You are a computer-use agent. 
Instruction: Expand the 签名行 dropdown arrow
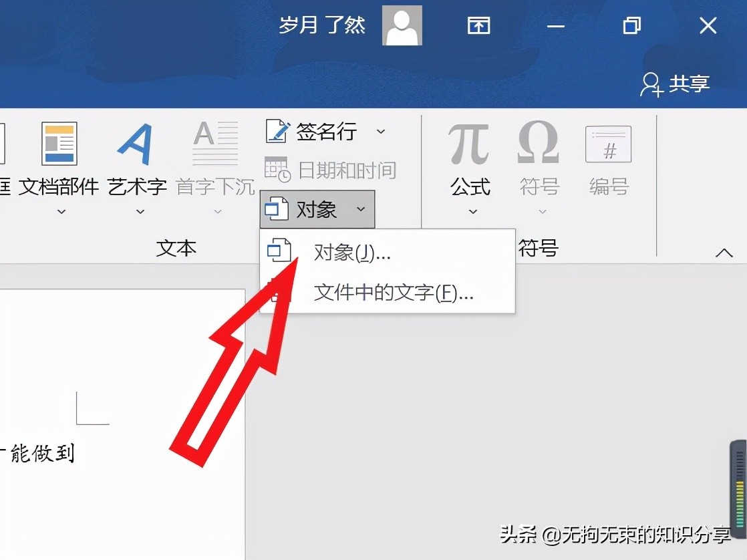click(x=381, y=132)
